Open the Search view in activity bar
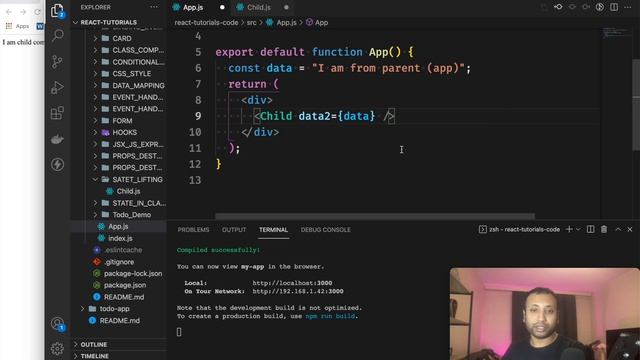The height and width of the screenshot is (360, 640). (x=58, y=36)
